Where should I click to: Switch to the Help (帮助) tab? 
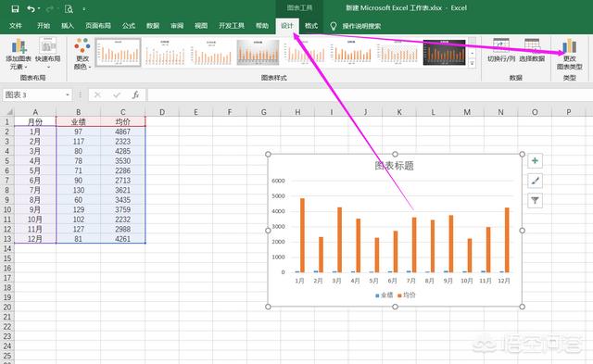(x=261, y=26)
